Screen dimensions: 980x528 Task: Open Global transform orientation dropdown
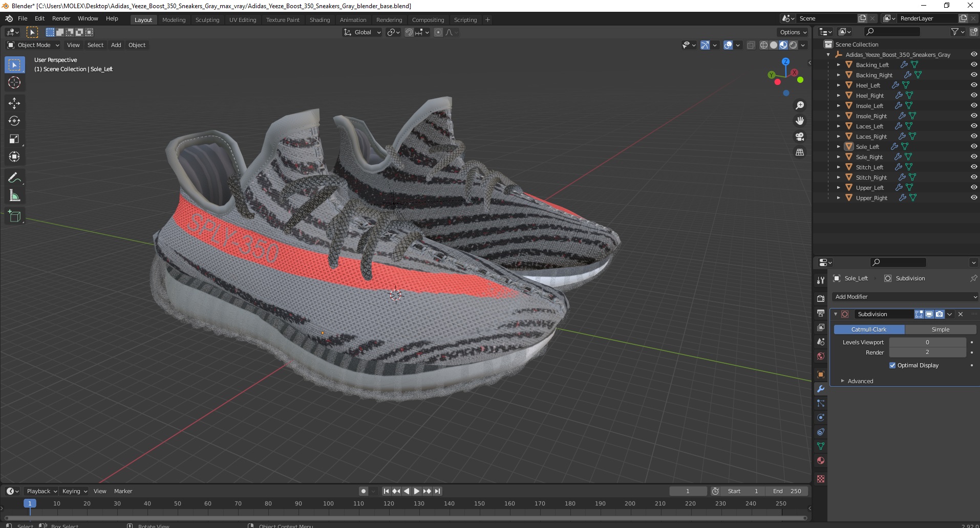click(363, 32)
